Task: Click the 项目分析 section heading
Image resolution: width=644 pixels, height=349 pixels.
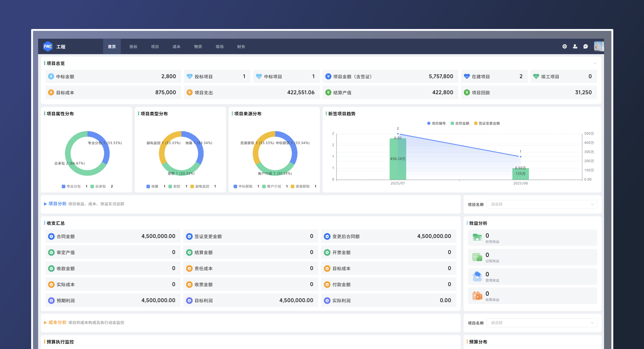Action: click(x=57, y=204)
